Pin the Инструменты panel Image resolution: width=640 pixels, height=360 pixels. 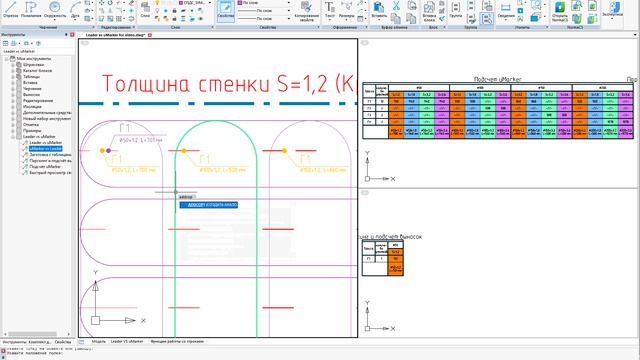[x=66, y=35]
